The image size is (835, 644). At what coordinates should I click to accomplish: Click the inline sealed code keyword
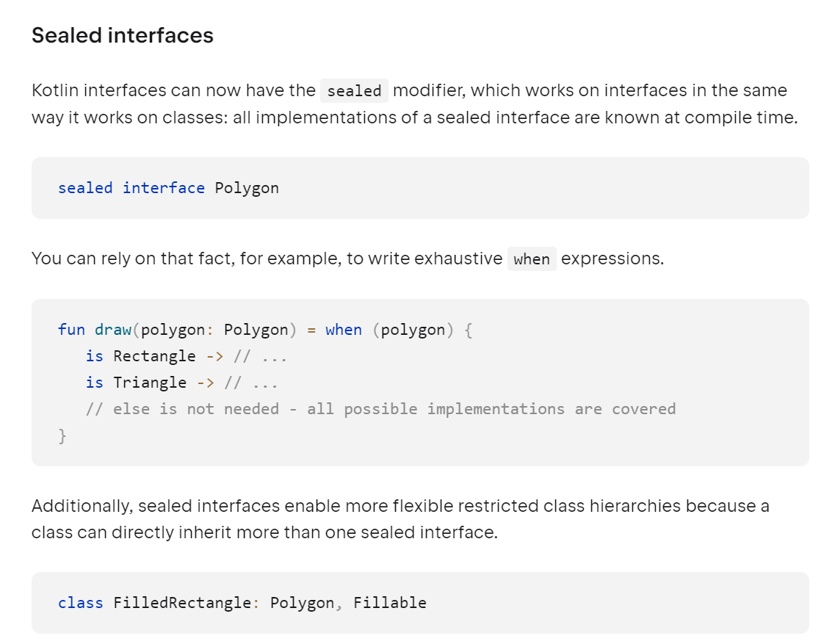(354, 90)
